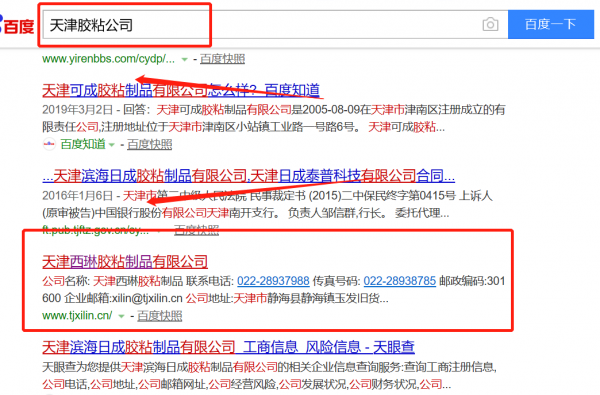Open 百度快照 link beside yirenbbs URL
Viewport: 600px width, 395px height.
(222, 59)
